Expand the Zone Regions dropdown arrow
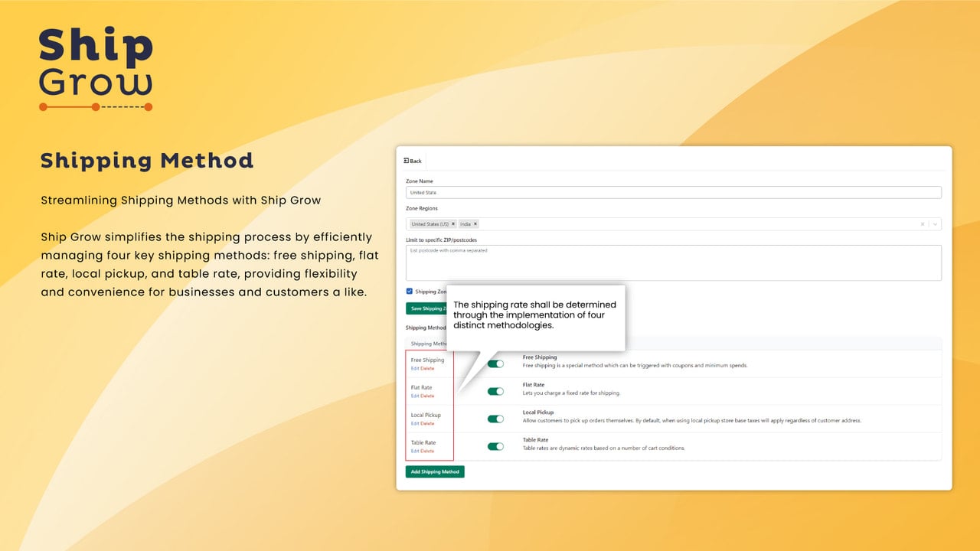Viewport: 980px width, 551px height. click(935, 224)
